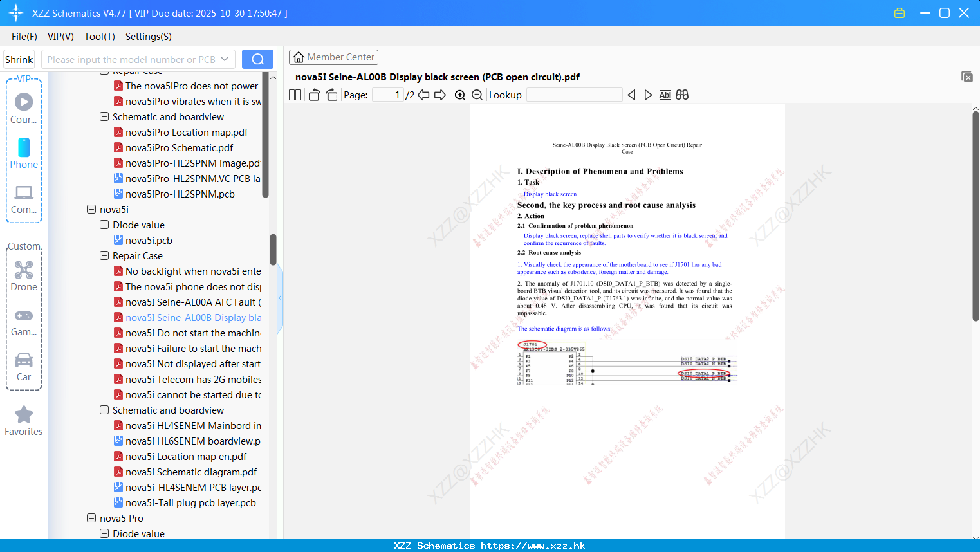This screenshot has width=980, height=552.
Task: Open No backlight when nova5i case
Action: (x=193, y=271)
